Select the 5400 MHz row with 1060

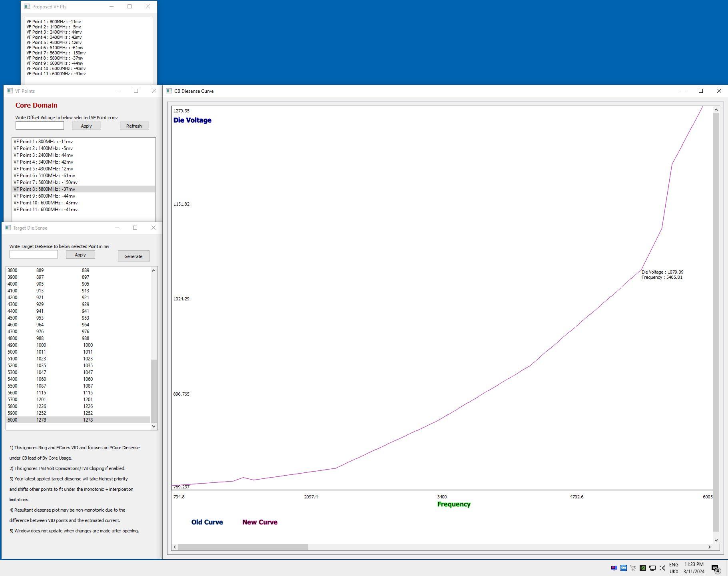[x=78, y=379]
